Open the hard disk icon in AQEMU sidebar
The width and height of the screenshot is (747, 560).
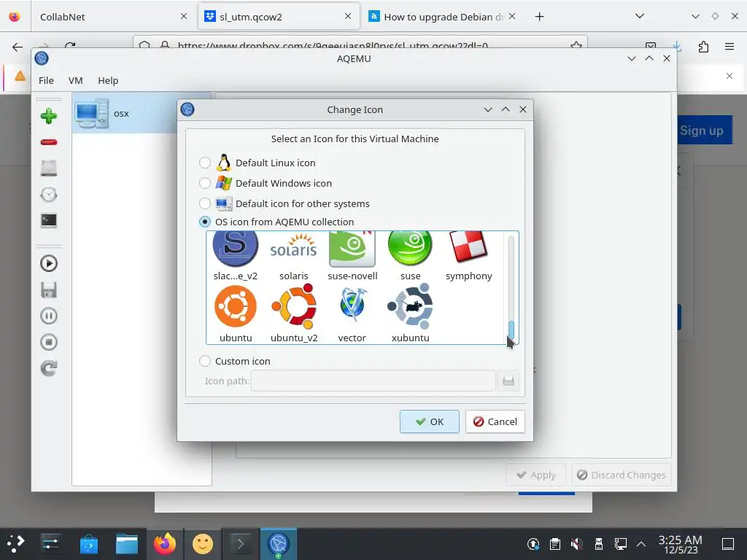click(49, 168)
